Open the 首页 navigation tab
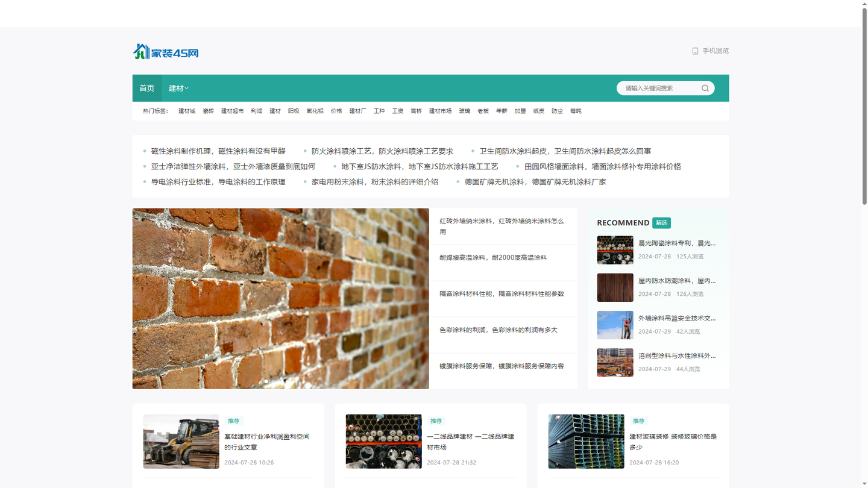868x488 pixels. 147,88
